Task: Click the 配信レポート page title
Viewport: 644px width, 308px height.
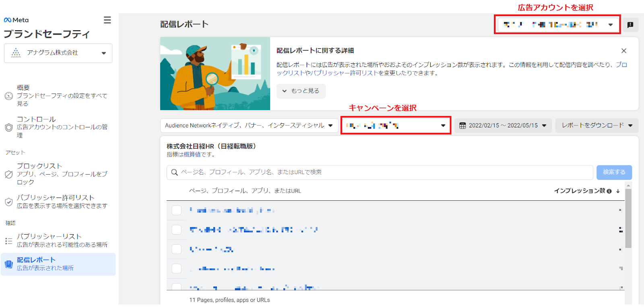Action: click(184, 24)
